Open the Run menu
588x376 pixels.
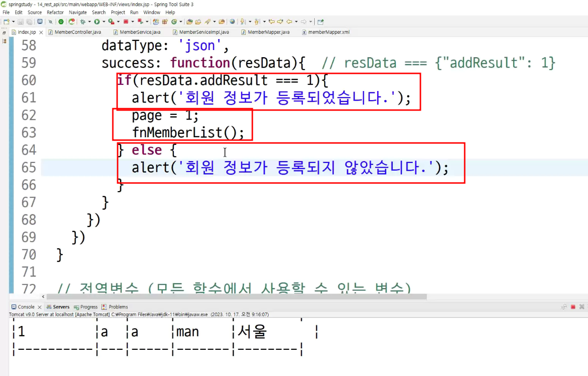pos(134,12)
